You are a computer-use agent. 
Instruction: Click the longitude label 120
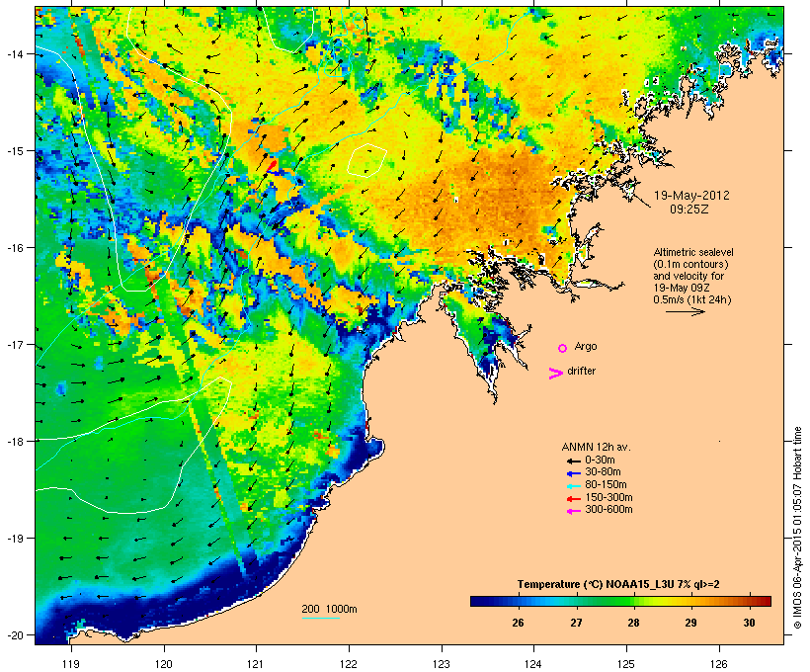click(164, 664)
